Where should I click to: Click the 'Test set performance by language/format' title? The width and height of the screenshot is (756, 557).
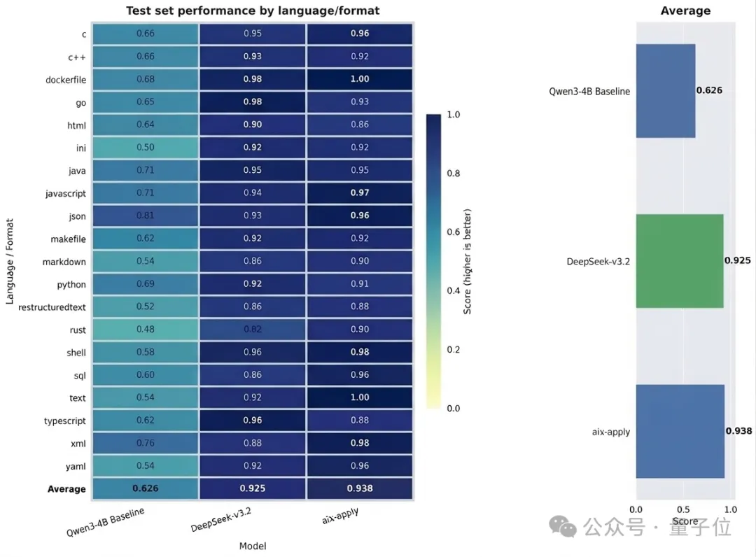click(253, 11)
